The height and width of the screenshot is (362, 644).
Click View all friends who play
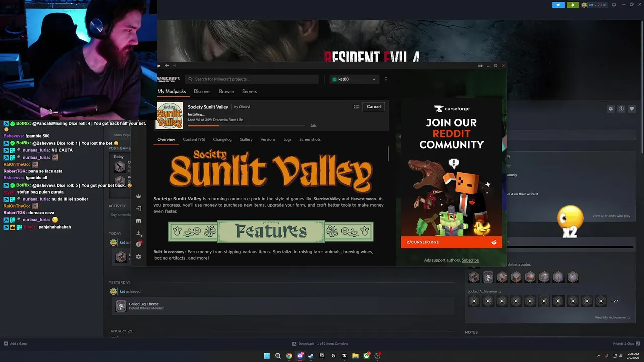coord(611,216)
